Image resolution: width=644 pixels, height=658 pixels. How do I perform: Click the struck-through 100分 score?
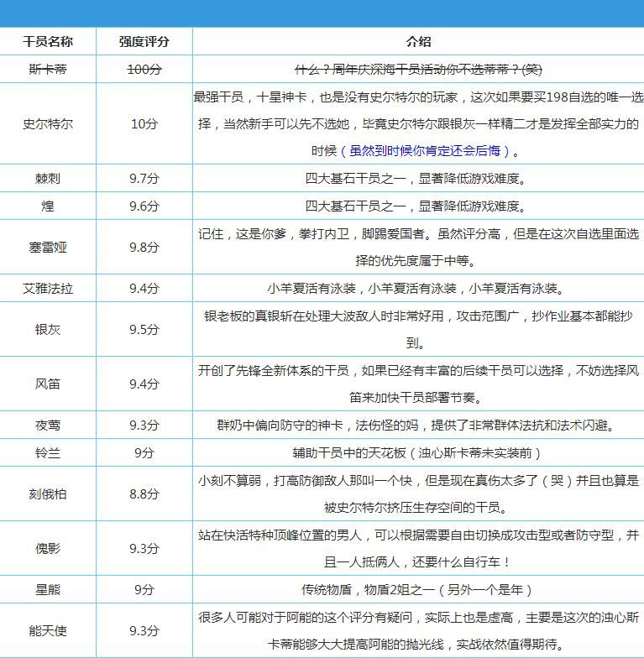(144, 70)
